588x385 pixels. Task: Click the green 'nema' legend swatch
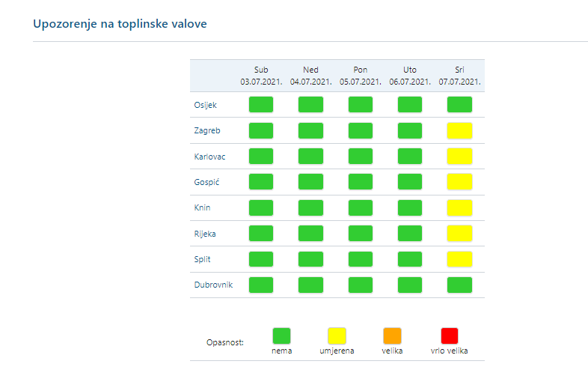click(x=281, y=336)
